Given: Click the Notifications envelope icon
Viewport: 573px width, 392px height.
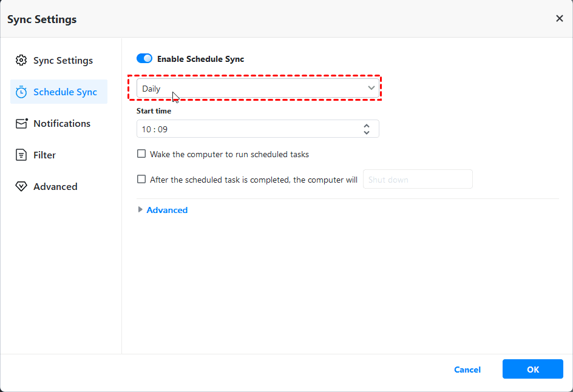Looking at the screenshot, I should [21, 124].
